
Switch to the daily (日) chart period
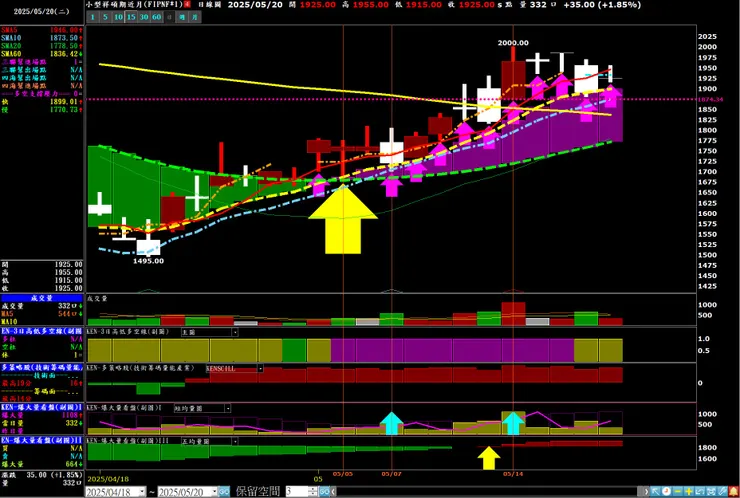(169, 17)
